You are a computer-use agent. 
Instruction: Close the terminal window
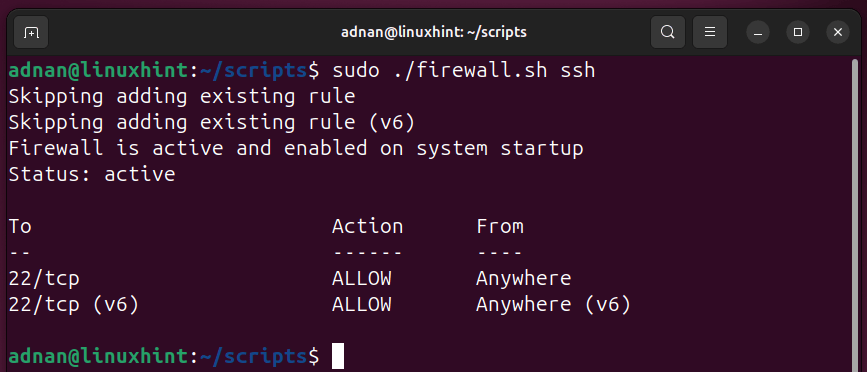[x=838, y=33]
